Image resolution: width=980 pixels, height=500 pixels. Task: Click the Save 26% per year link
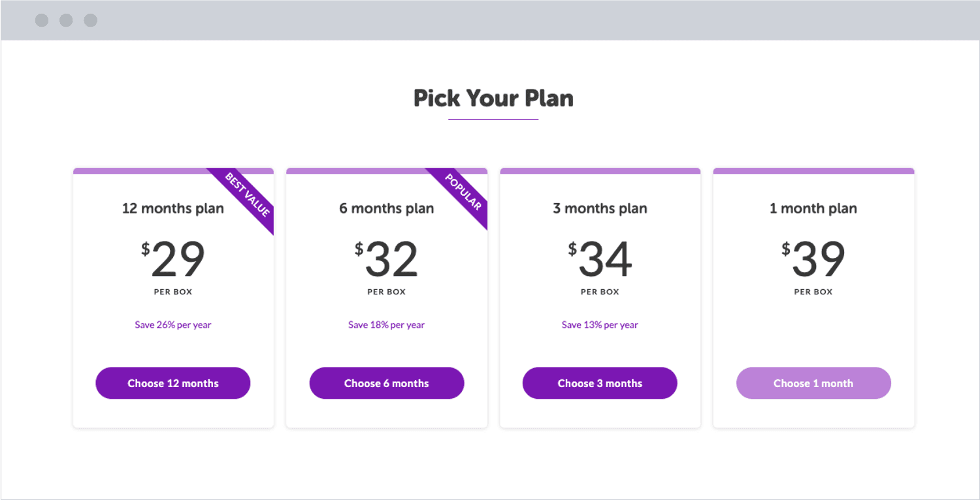(172, 324)
